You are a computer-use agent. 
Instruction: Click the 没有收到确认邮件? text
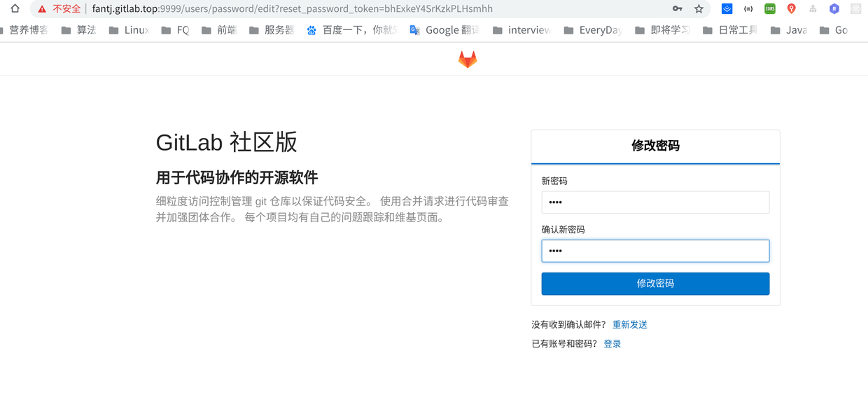click(x=569, y=325)
